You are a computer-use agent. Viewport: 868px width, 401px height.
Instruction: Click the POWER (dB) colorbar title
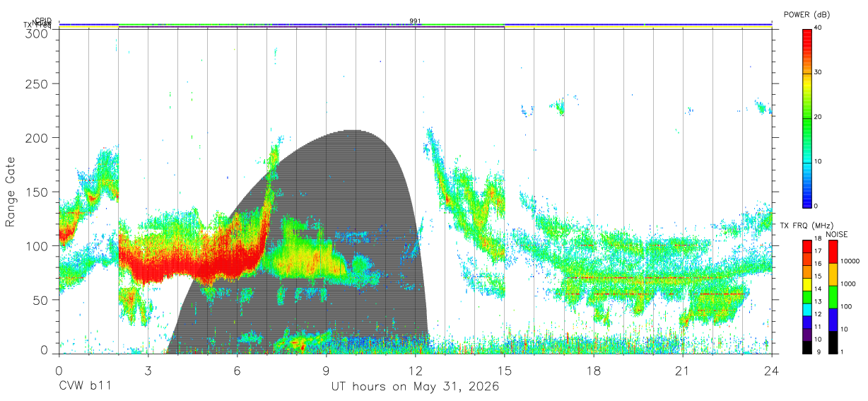click(x=807, y=15)
